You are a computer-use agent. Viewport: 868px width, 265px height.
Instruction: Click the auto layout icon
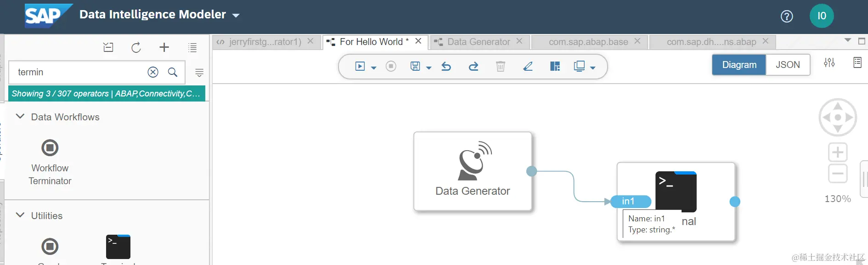click(555, 67)
